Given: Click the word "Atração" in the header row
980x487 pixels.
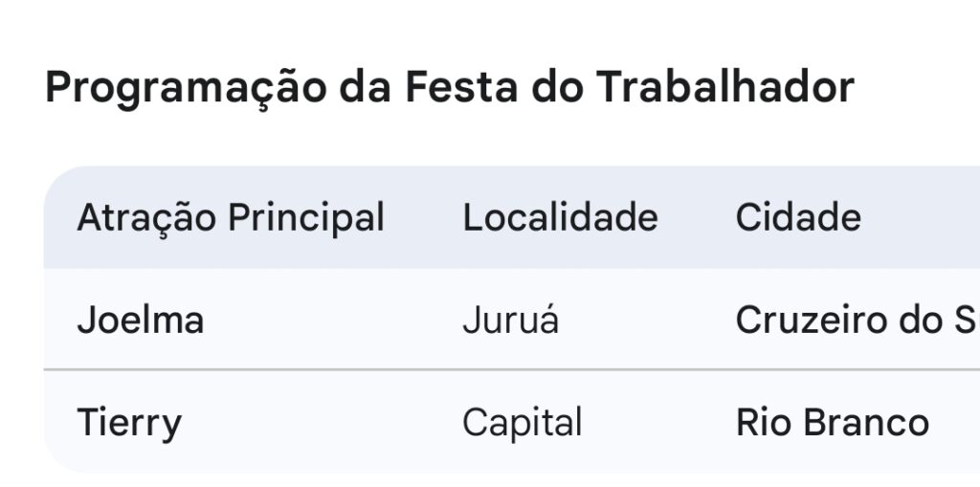Looking at the screenshot, I should 146,218.
